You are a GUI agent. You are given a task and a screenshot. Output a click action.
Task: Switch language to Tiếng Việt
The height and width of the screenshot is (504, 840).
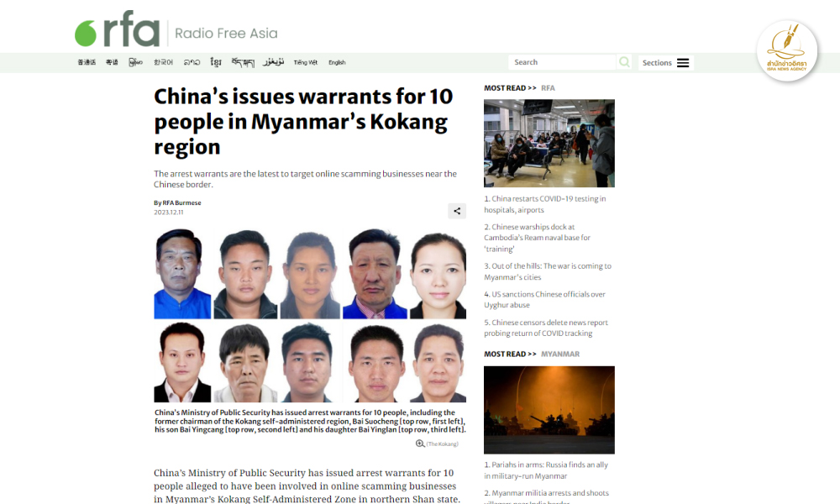coord(306,63)
